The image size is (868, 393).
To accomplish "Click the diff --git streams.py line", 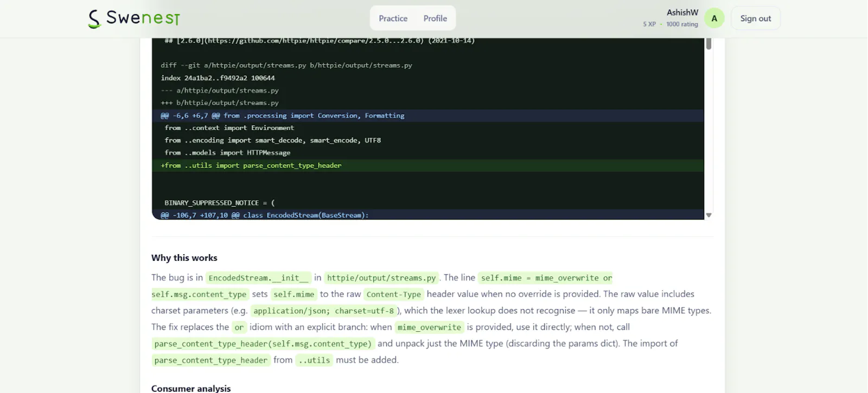I will pos(286,66).
